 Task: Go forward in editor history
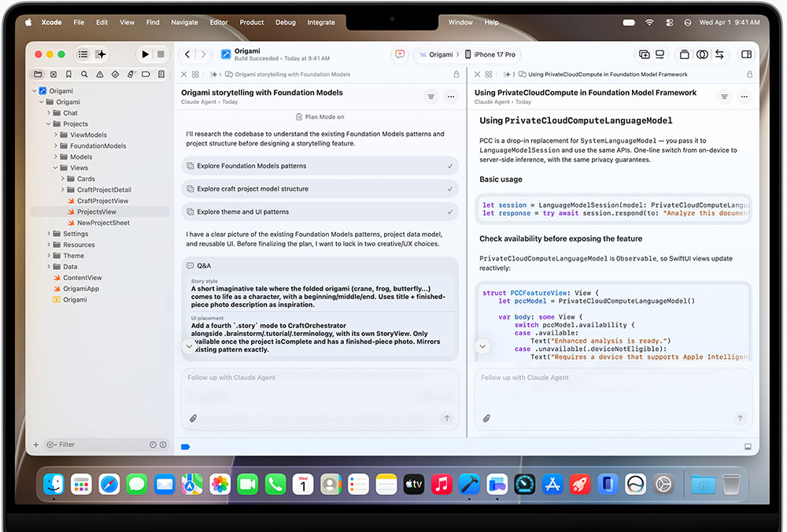[x=203, y=54]
